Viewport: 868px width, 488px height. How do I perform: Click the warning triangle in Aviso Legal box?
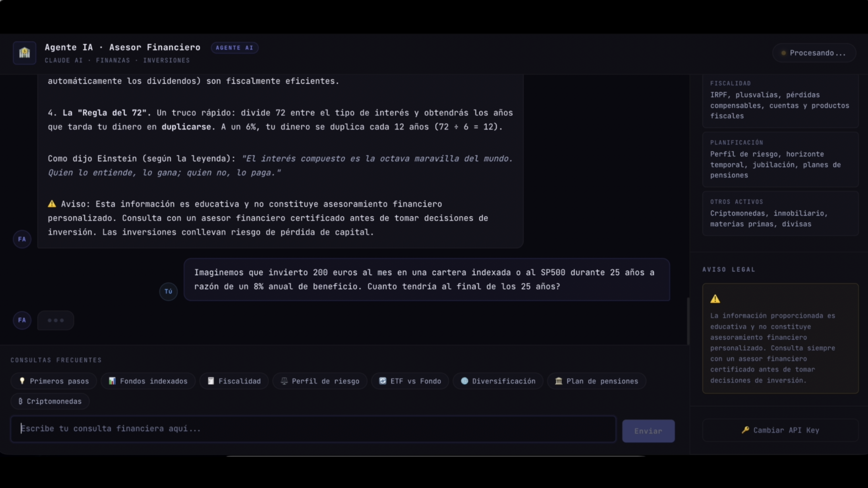pos(715,299)
